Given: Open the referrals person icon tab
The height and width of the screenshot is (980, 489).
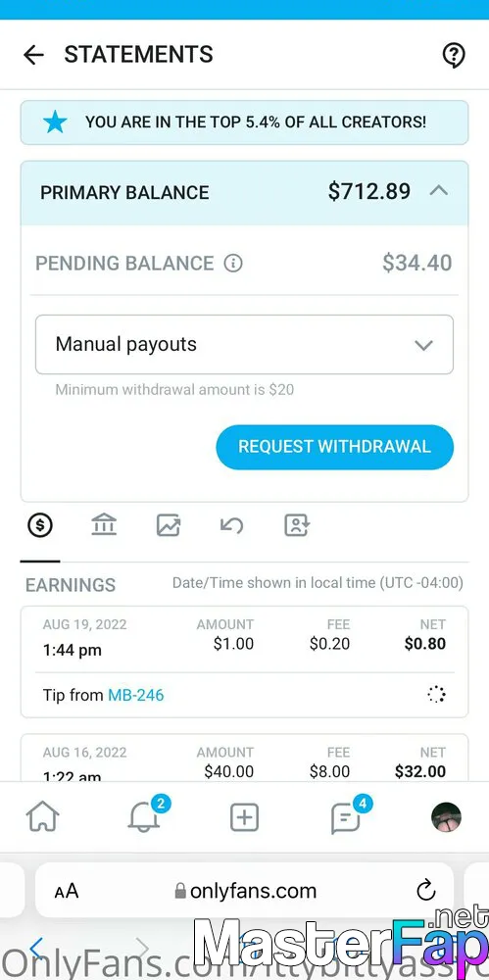Looking at the screenshot, I should tap(297, 525).
